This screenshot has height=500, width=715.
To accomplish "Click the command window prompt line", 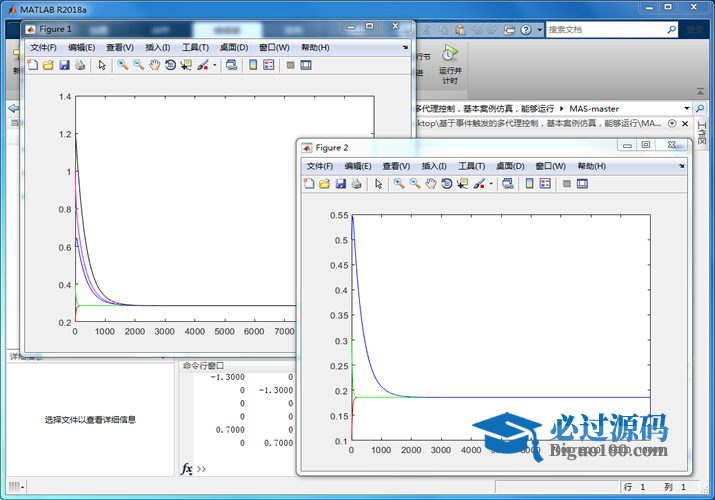I will click(246, 469).
